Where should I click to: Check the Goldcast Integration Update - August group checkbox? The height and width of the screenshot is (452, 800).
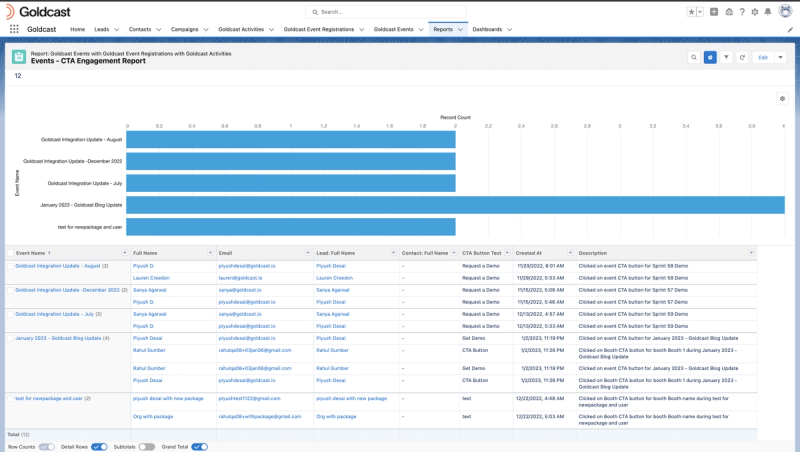point(10,266)
